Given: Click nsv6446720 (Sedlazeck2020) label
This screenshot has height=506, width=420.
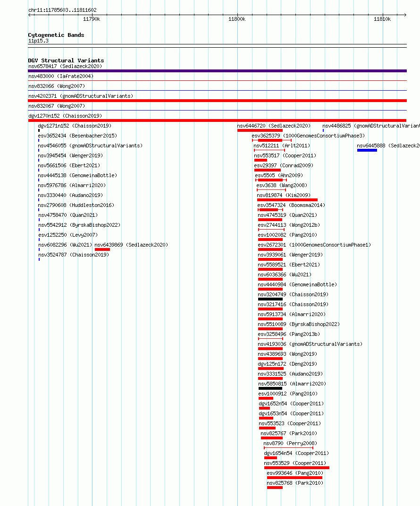Looking at the screenshot, I should click(274, 126).
